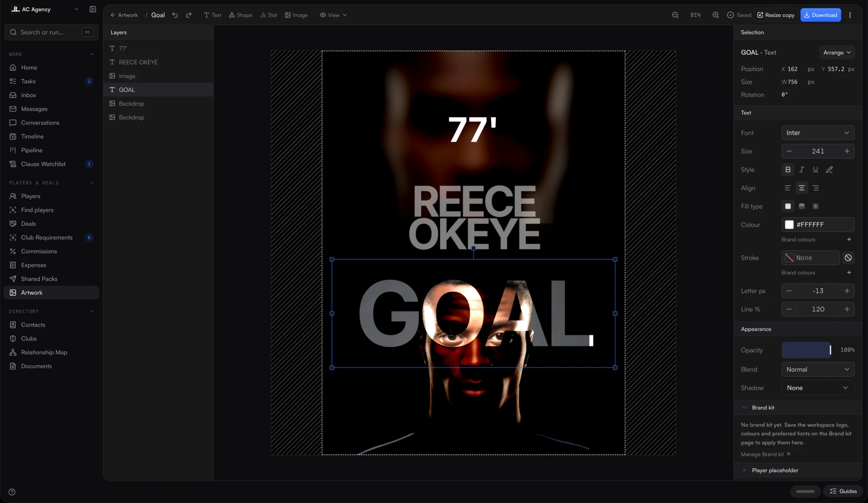The image size is (868, 503).
Task: Open Clause Watchlist in sidebar
Action: click(52, 164)
